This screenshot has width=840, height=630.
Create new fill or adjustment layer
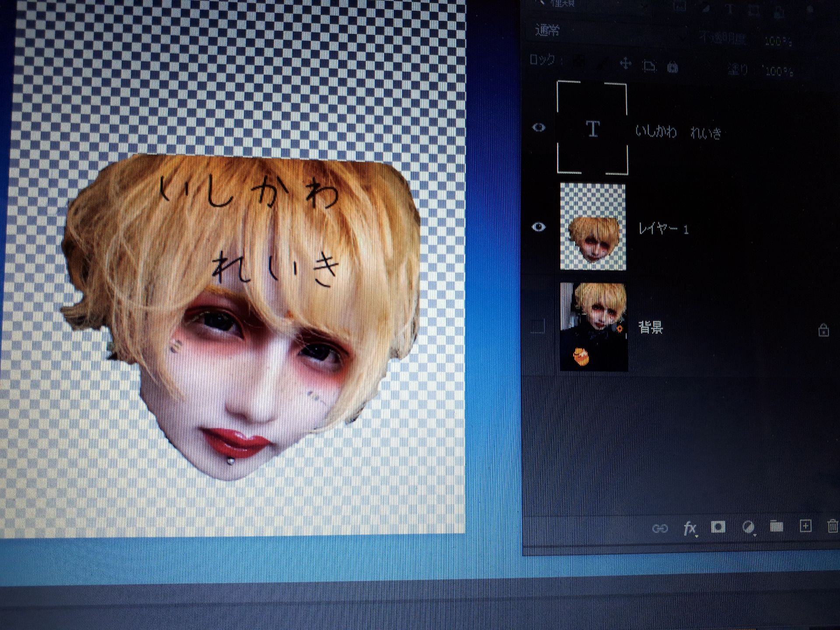click(749, 528)
